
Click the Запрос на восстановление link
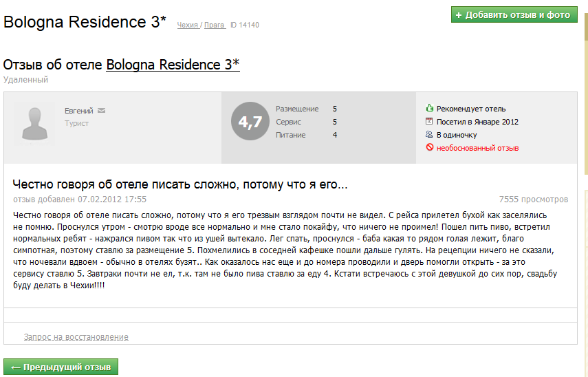[x=76, y=337]
